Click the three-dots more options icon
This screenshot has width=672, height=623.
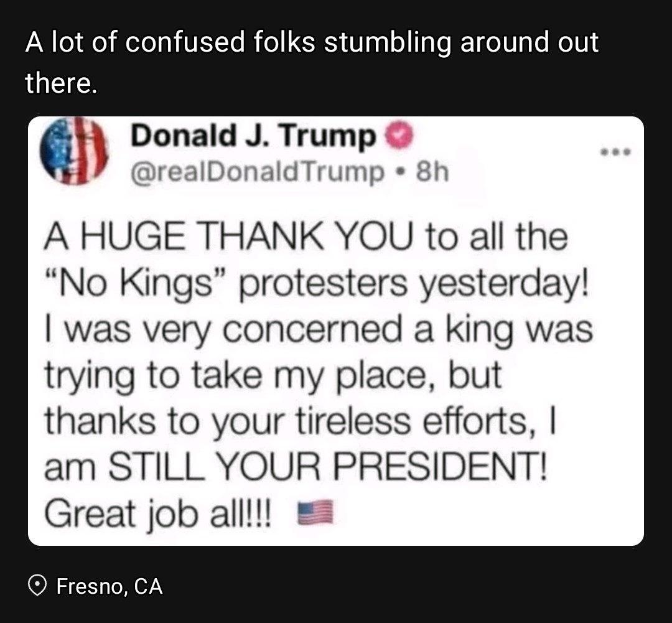tap(615, 151)
